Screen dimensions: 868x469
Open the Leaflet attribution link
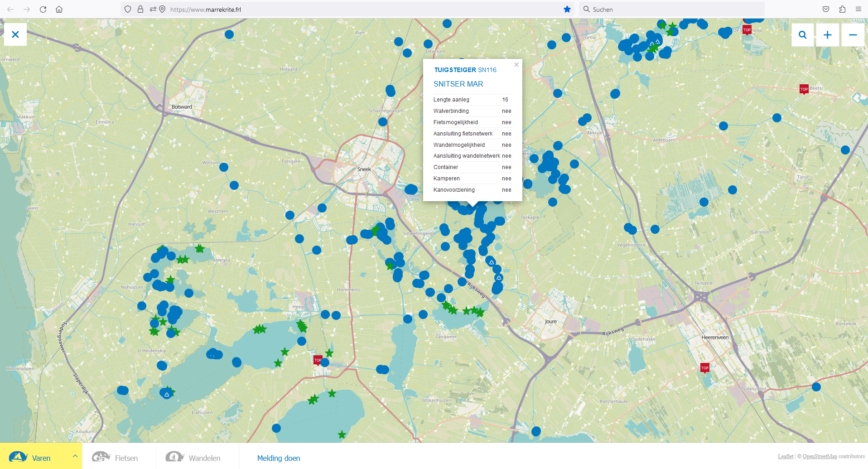(785, 456)
